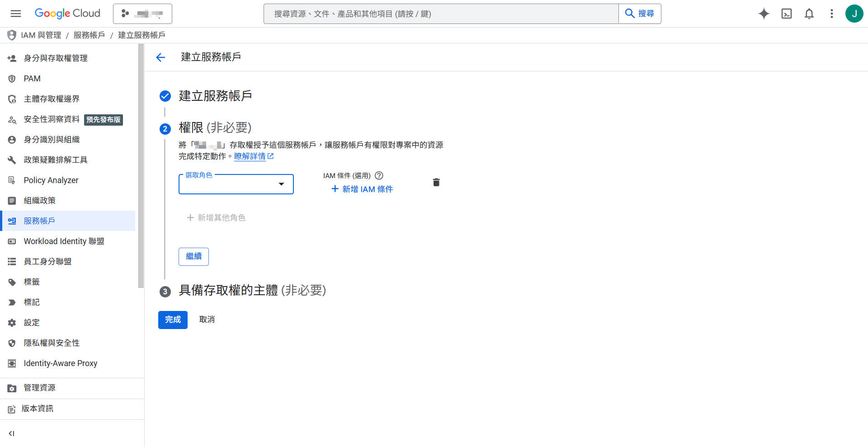Collapse the left sidebar navigation panel
The height and width of the screenshot is (447, 868).
[x=12, y=433]
